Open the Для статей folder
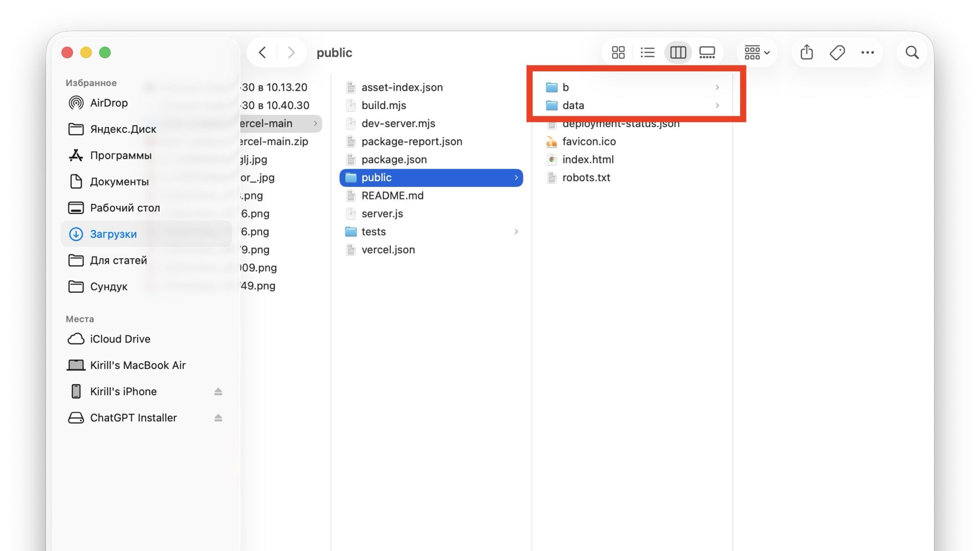Screen dimensions: 980x551 tap(146, 260)
